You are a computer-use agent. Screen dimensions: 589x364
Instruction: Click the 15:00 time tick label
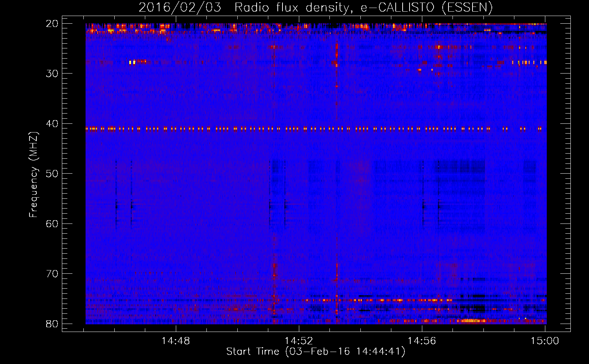click(x=545, y=341)
